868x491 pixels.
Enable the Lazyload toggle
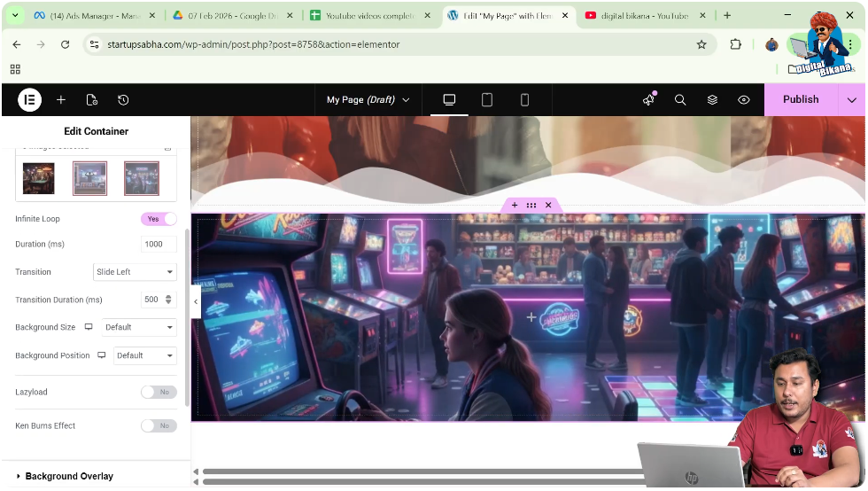pos(159,392)
